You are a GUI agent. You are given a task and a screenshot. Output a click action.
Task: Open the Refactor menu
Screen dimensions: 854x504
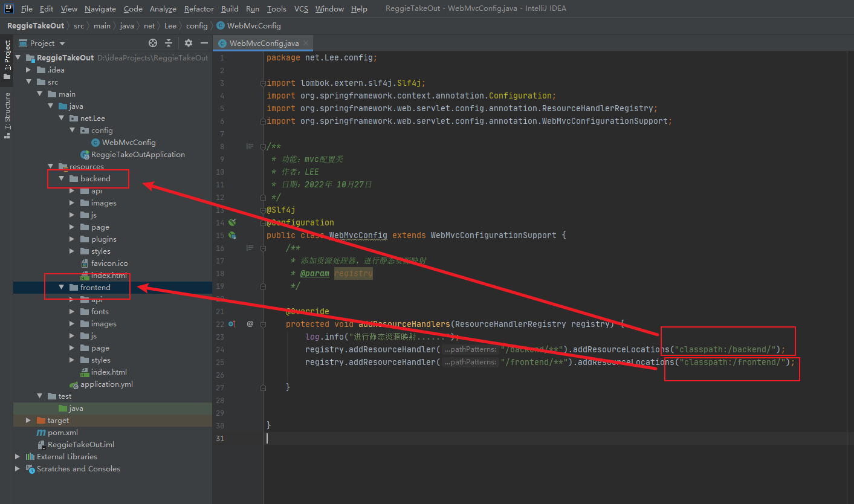click(199, 9)
